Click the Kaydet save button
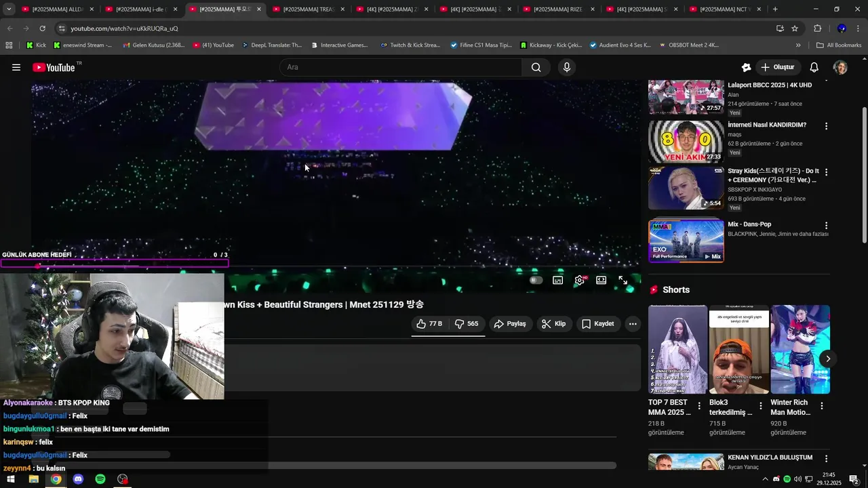This screenshot has height=488, width=868. coord(597,324)
